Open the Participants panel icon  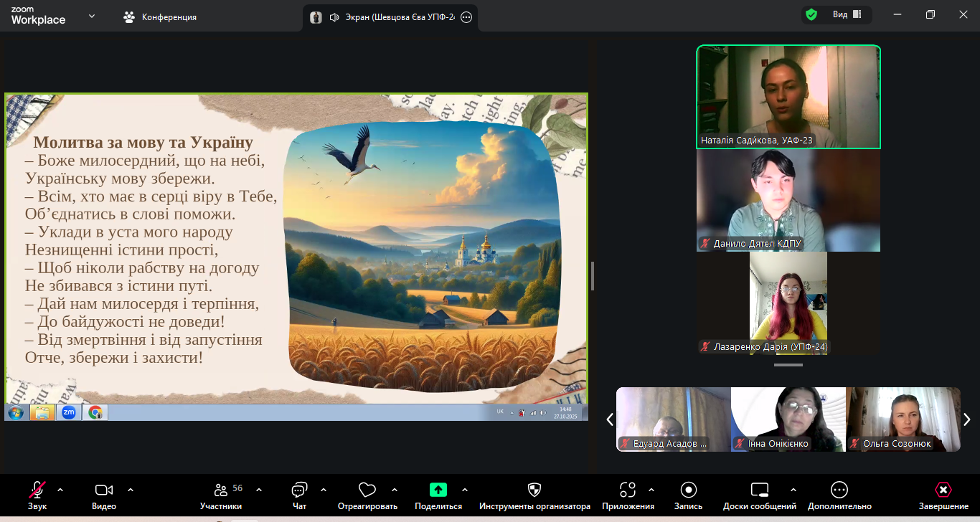pyautogui.click(x=221, y=490)
